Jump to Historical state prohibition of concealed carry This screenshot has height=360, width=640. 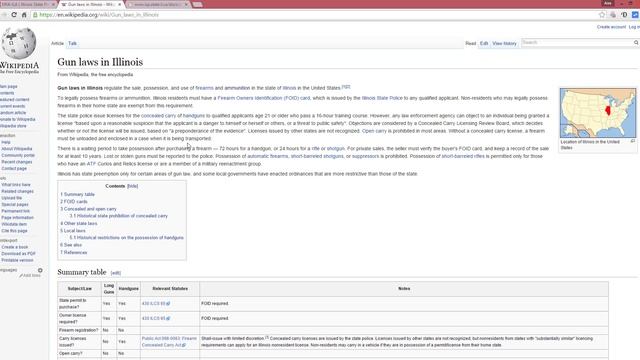(x=119, y=216)
